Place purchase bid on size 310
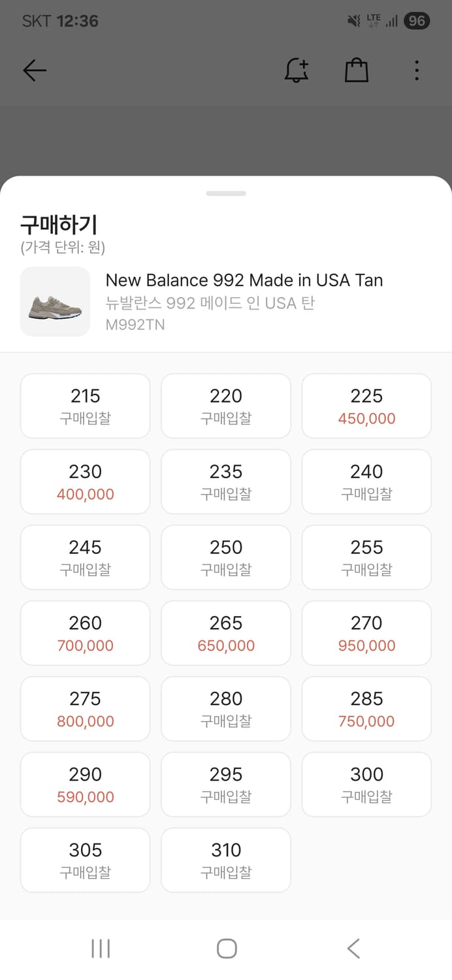Screen dimensions: 452x980 pyautogui.click(x=226, y=860)
